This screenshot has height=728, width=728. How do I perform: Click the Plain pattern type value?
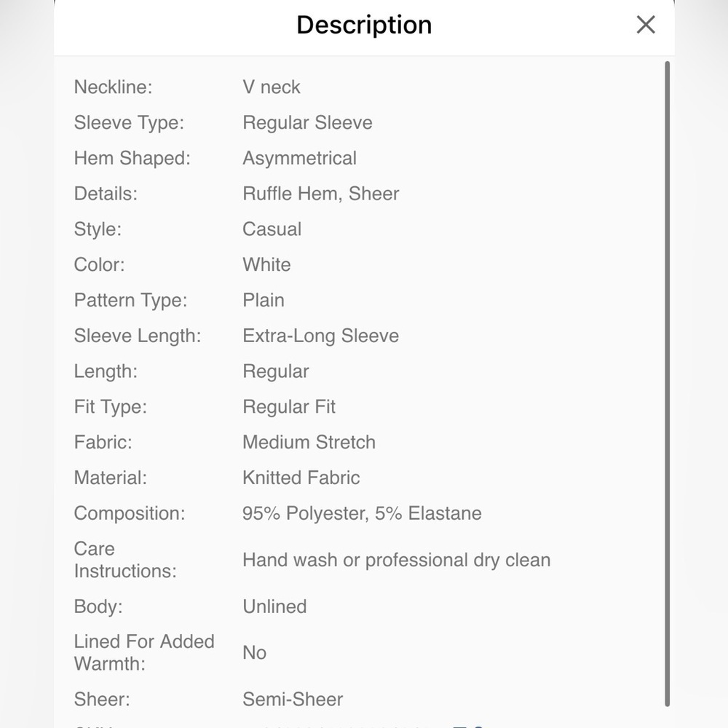coord(264,300)
